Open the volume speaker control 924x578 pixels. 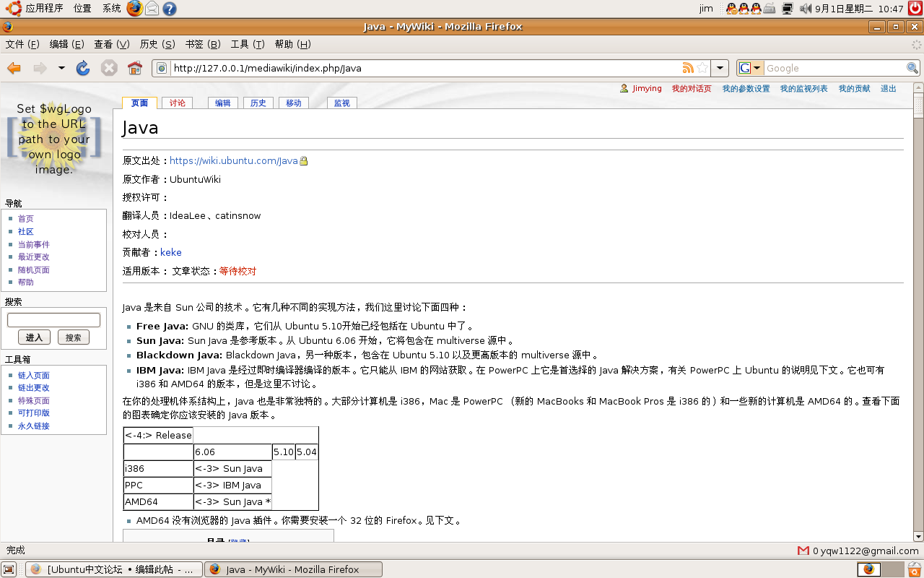[x=806, y=9]
